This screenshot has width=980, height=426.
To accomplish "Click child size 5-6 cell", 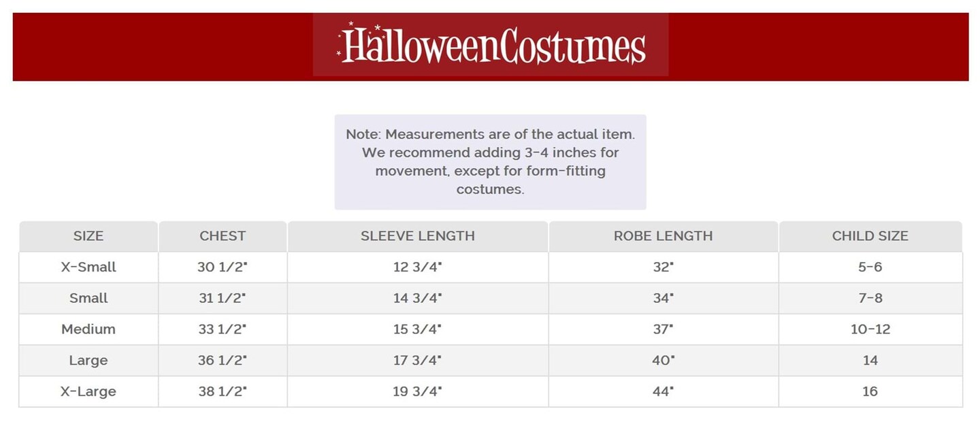I will point(870,267).
